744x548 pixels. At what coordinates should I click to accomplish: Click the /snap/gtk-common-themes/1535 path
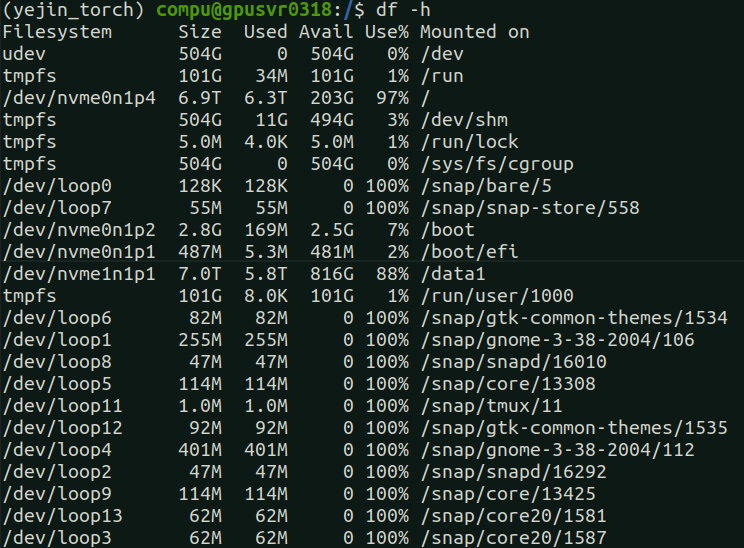(x=574, y=428)
